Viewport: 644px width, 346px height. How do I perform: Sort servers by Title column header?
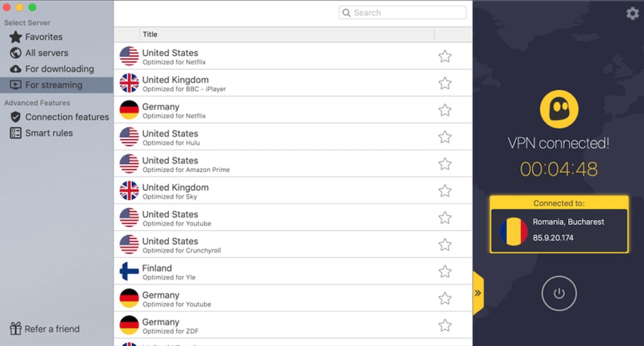click(150, 35)
